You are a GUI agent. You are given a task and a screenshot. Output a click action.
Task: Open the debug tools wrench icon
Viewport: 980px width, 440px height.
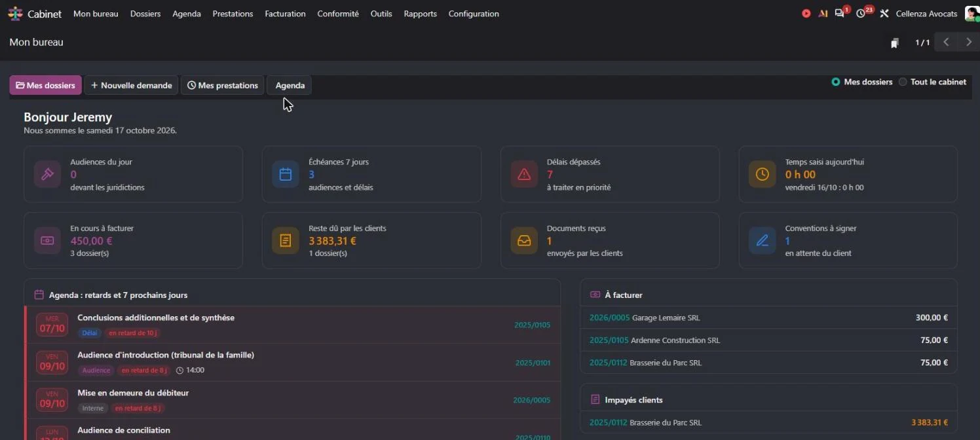[884, 14]
